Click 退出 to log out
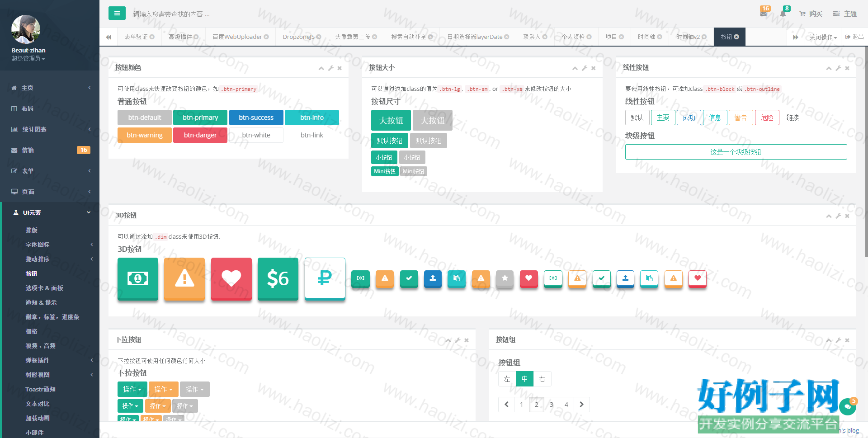This screenshot has height=438, width=868. (854, 37)
